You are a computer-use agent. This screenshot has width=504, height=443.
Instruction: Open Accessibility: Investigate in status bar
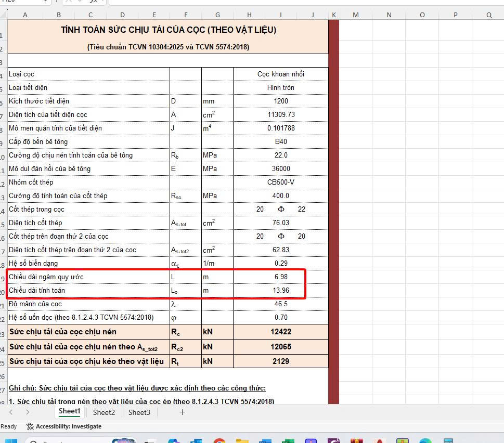[x=64, y=426]
